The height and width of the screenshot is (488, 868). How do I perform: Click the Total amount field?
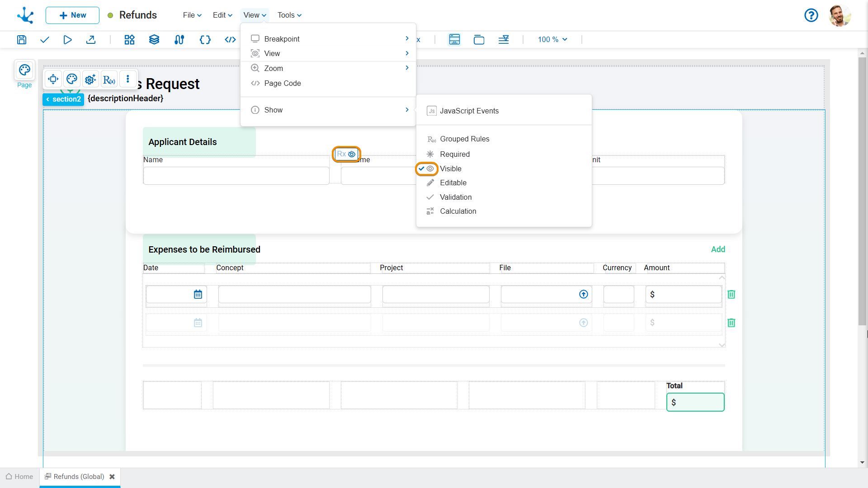695,402
